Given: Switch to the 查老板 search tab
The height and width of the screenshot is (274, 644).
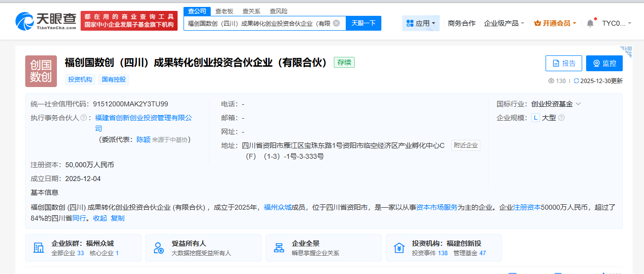Looking at the screenshot, I should [224, 11].
